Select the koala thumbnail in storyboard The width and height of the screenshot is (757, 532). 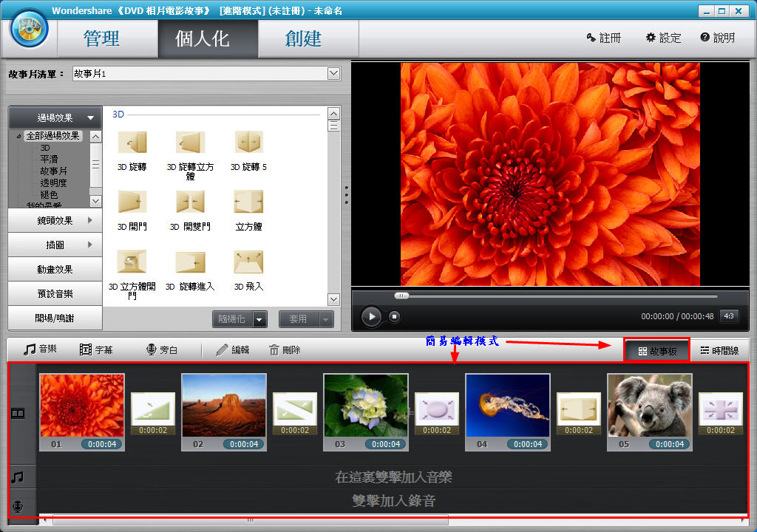coord(649,406)
